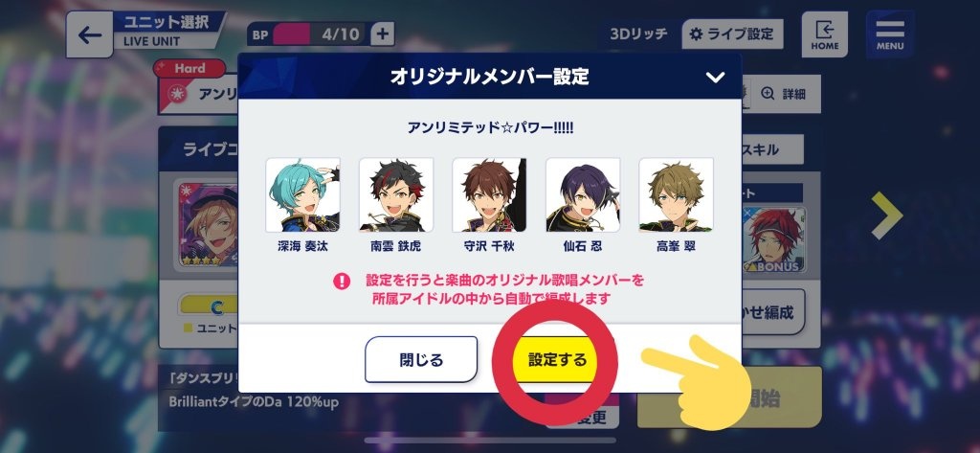Open ライブ設定 gear settings
Viewport: 980px width, 453px height.
(732, 34)
